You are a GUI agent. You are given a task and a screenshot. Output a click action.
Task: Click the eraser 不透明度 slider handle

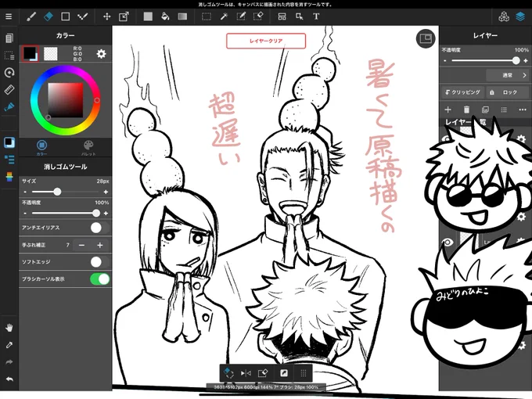[x=96, y=213]
